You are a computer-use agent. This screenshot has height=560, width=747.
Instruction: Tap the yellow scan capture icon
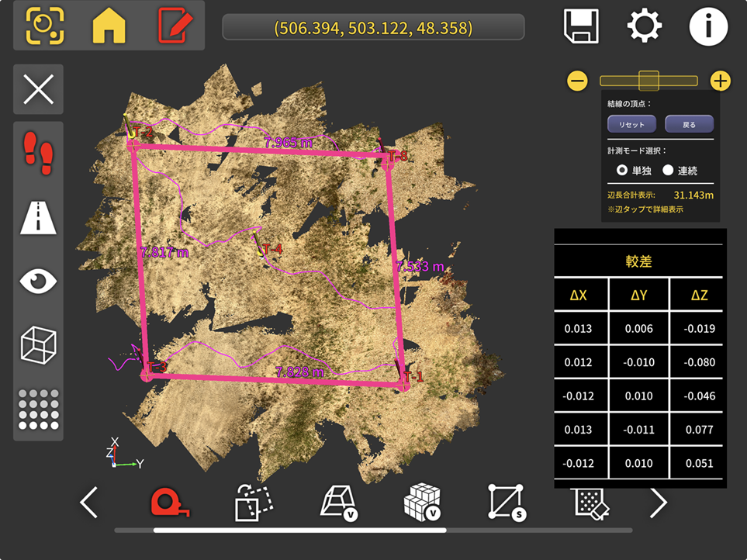point(45,26)
